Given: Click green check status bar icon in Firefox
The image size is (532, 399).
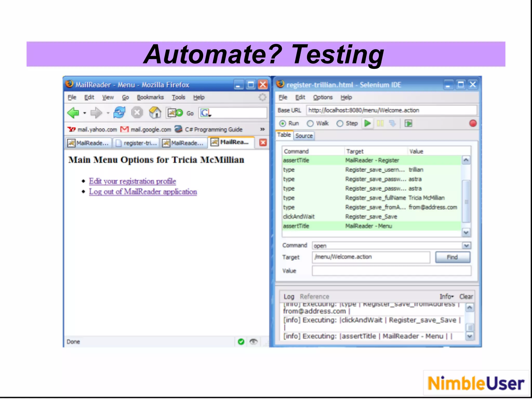Looking at the screenshot, I should click(241, 342).
